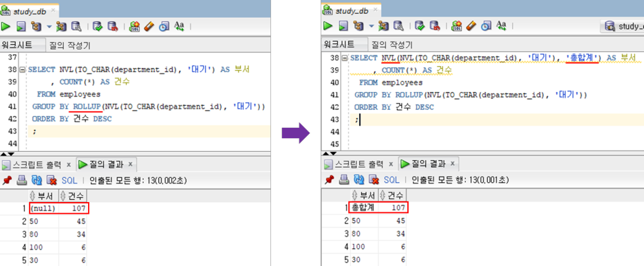Click Delete row icon, left results toolbar

click(52, 180)
